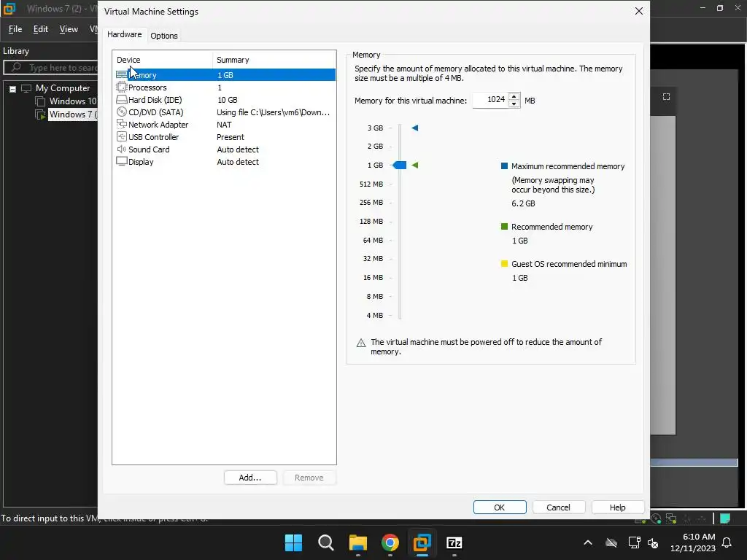Click the running Windows 7 VM icon
This screenshot has width=747, height=560.
(x=41, y=114)
